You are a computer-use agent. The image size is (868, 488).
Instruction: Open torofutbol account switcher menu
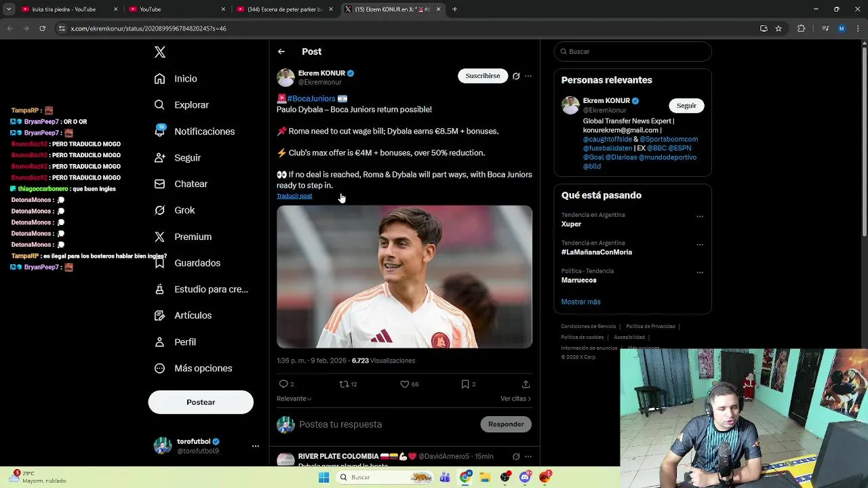pyautogui.click(x=256, y=446)
